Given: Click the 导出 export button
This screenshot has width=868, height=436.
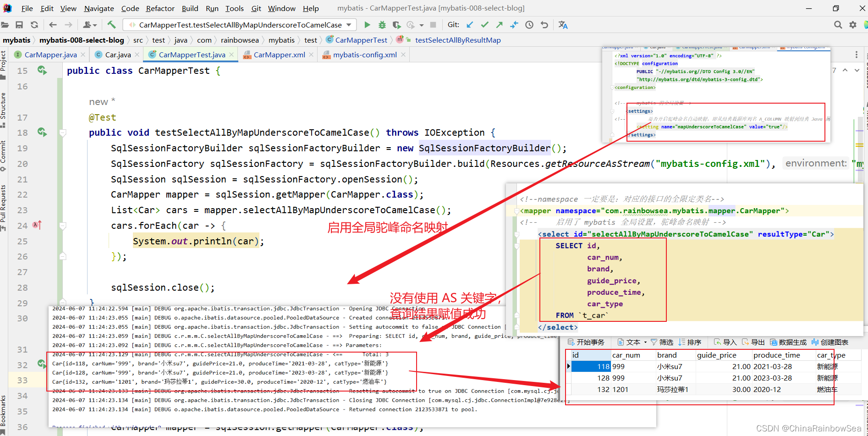Looking at the screenshot, I should 753,342.
